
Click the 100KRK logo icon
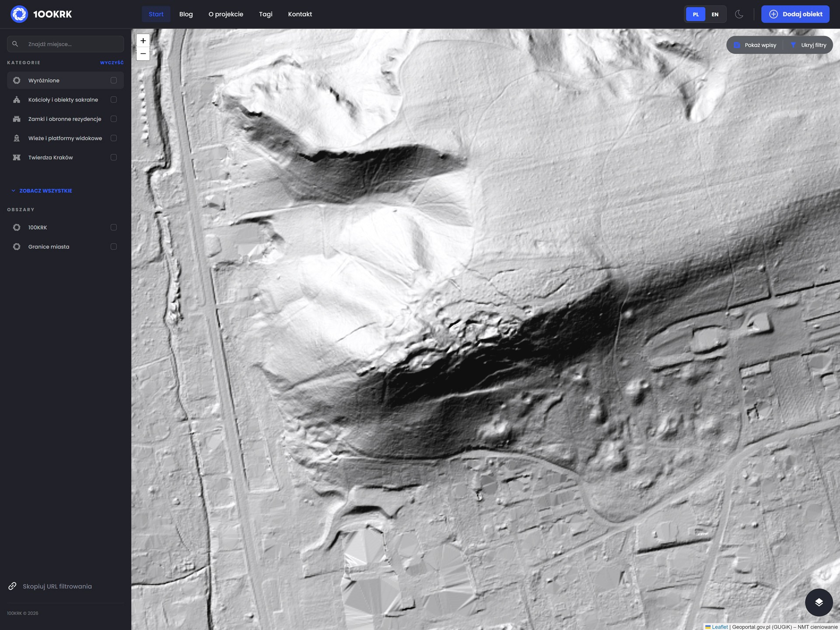tap(19, 14)
